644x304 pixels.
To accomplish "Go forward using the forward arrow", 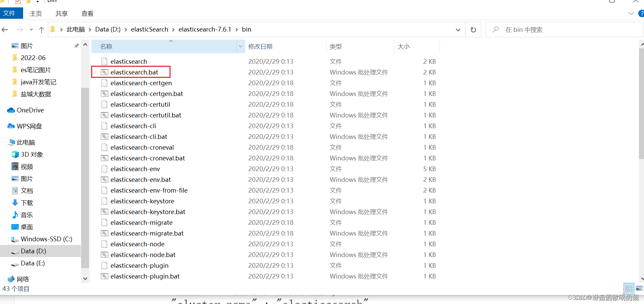I will tap(20, 30).
